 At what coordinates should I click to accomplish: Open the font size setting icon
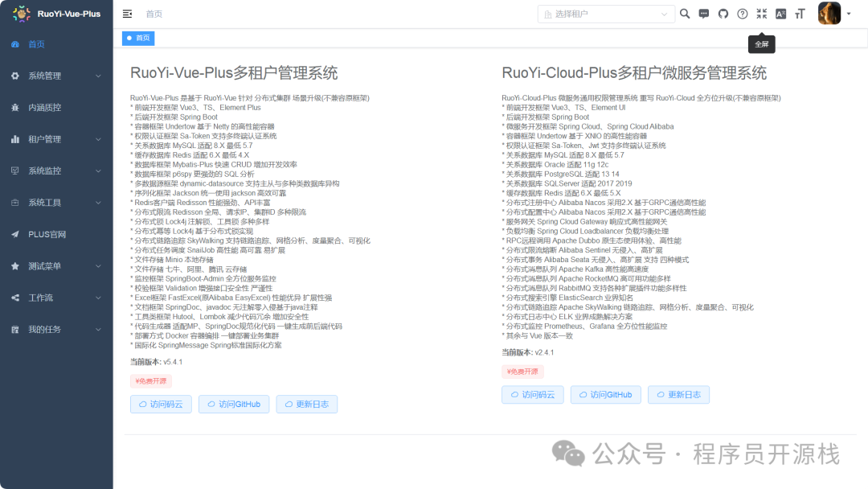point(800,14)
